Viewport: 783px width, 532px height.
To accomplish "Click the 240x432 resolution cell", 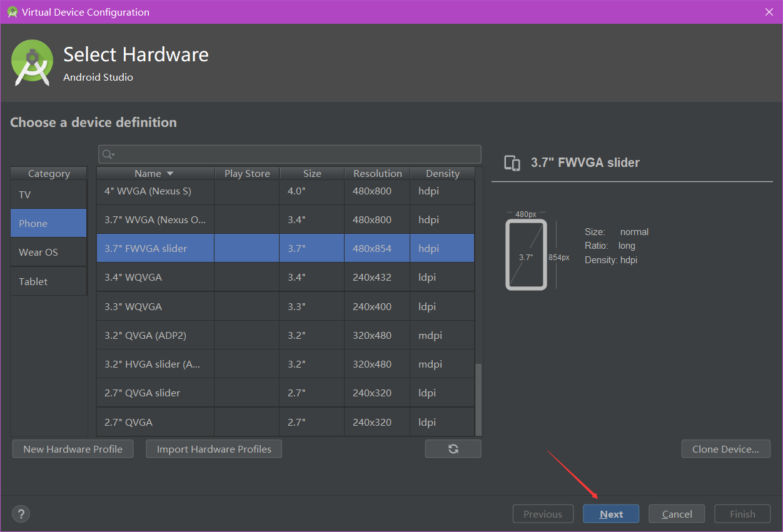I will click(378, 277).
